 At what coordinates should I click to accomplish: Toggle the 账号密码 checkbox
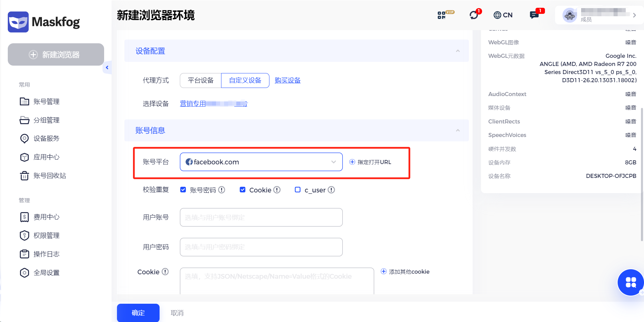(183, 190)
